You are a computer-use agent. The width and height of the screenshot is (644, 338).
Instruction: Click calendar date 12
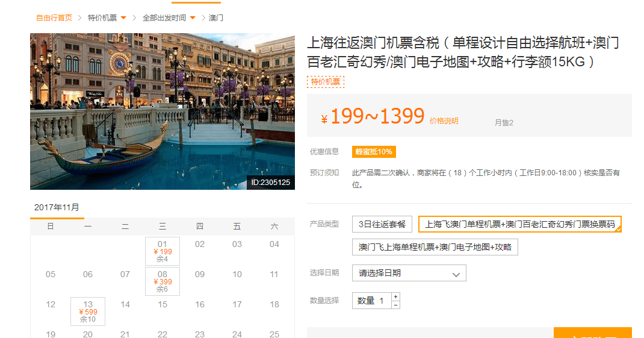(x=51, y=304)
